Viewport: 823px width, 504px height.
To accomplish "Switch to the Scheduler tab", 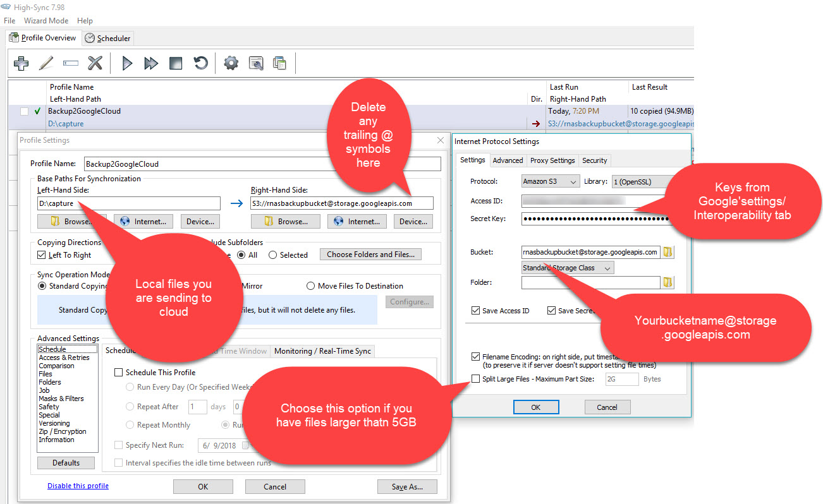I will point(107,39).
